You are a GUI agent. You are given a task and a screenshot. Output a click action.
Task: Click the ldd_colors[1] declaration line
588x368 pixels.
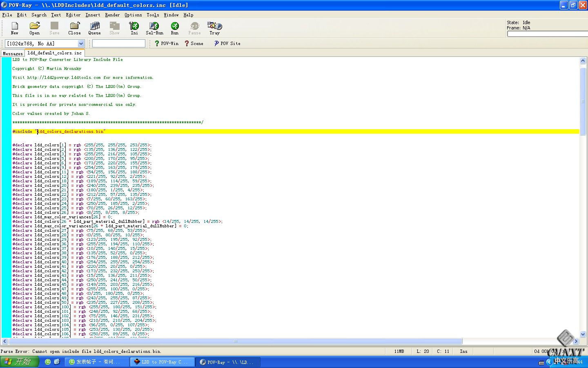(x=82, y=145)
